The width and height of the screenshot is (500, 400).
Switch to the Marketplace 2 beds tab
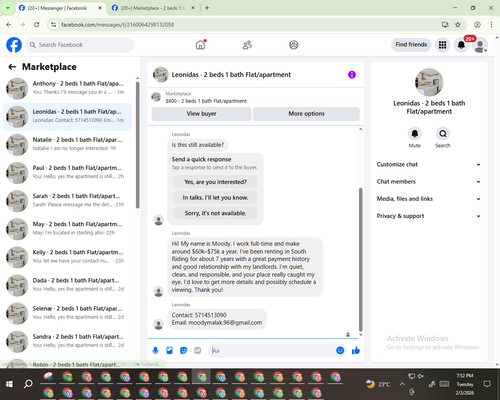pyautogui.click(x=152, y=8)
